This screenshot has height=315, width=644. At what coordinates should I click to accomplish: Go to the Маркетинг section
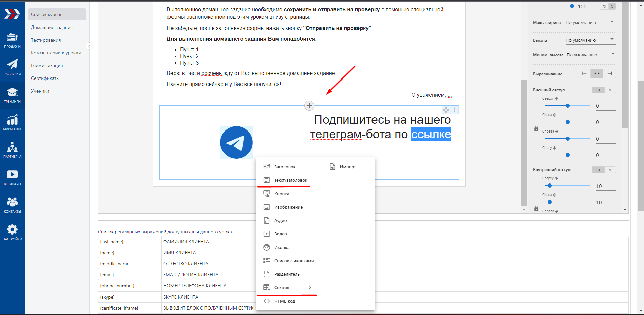click(x=12, y=122)
